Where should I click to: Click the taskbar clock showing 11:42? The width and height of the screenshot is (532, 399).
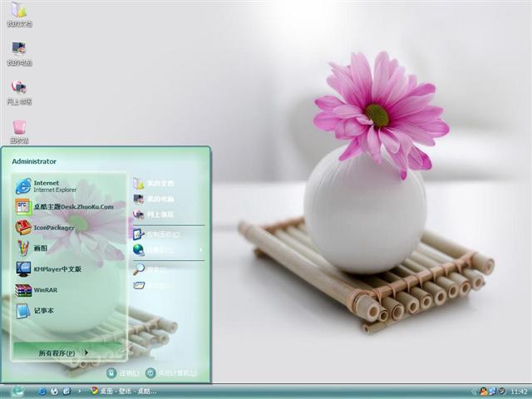pyautogui.click(x=519, y=392)
